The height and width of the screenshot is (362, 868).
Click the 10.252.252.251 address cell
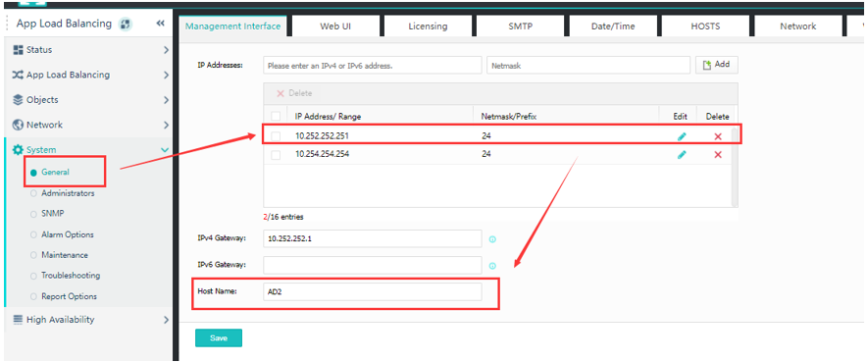coord(322,136)
